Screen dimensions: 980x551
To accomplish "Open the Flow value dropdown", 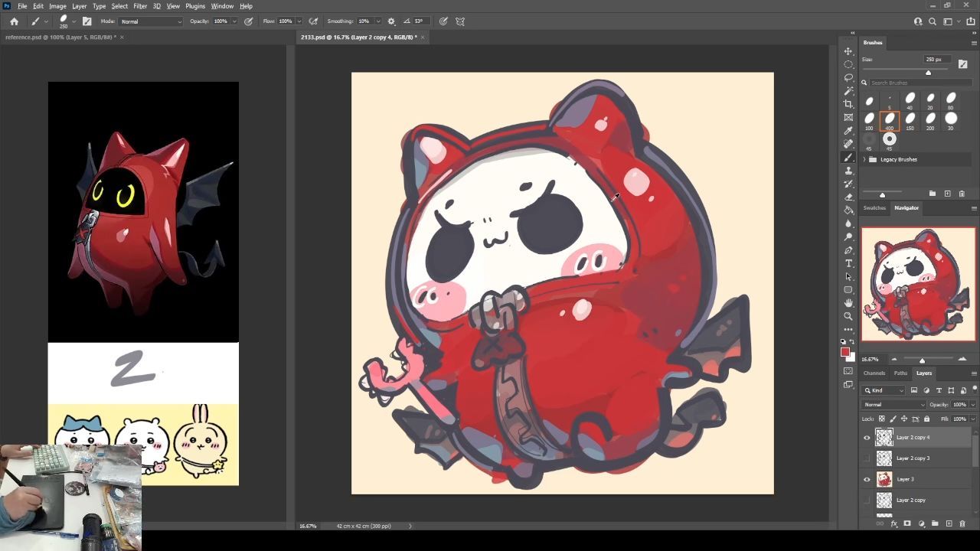I will 299,21.
